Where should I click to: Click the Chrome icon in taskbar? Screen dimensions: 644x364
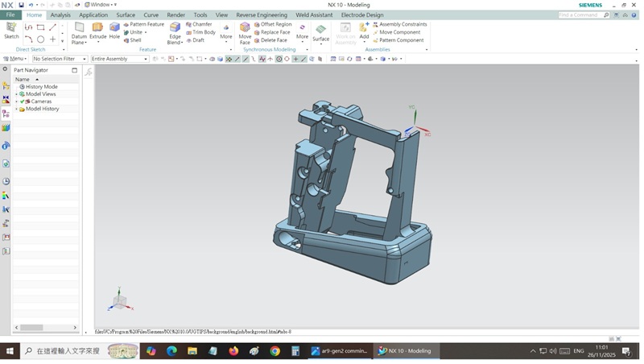tap(275, 351)
